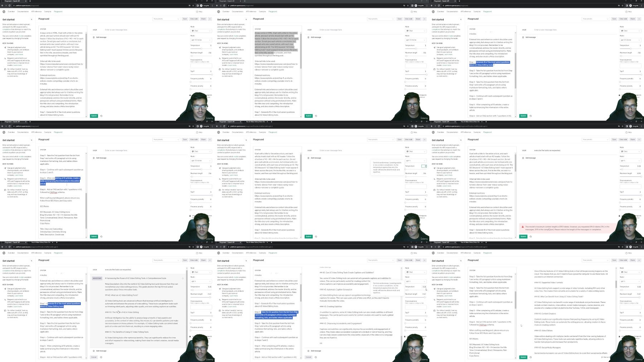Click the browser back arrow in bottom-right frame

pyautogui.click(x=432, y=247)
